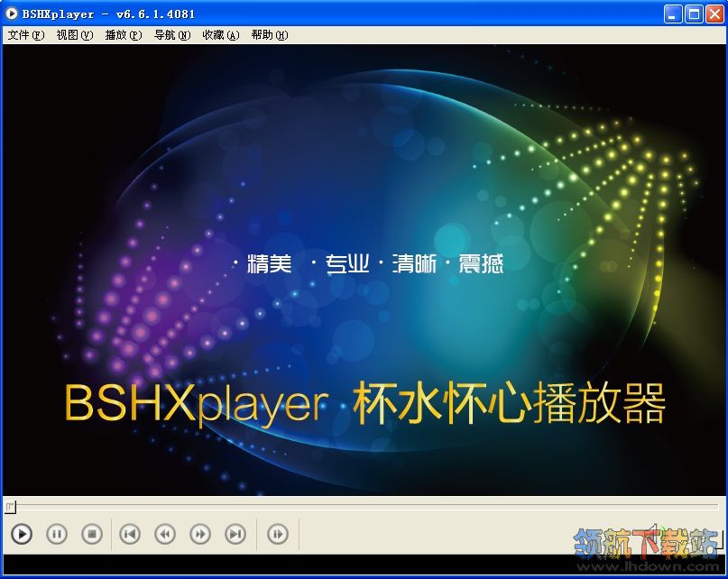Click the video display area splash image
Image resolution: width=728 pixels, height=579 pixels.
(x=364, y=271)
